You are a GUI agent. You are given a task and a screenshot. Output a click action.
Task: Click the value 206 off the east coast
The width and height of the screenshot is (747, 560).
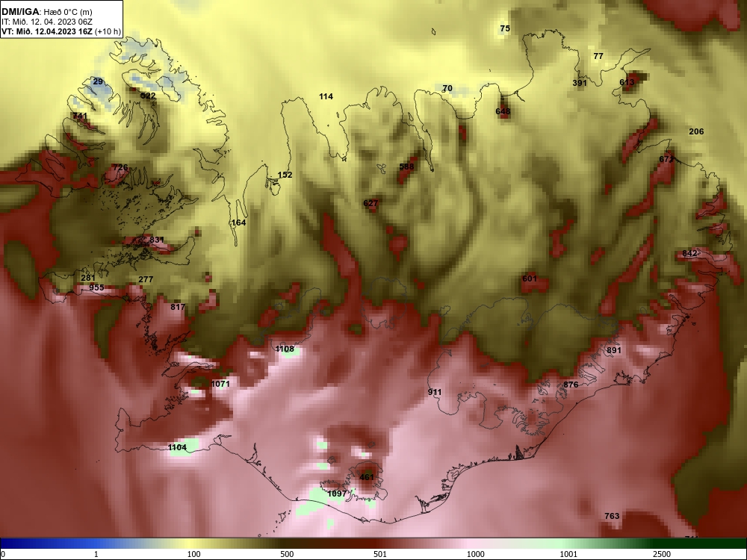pos(696,131)
